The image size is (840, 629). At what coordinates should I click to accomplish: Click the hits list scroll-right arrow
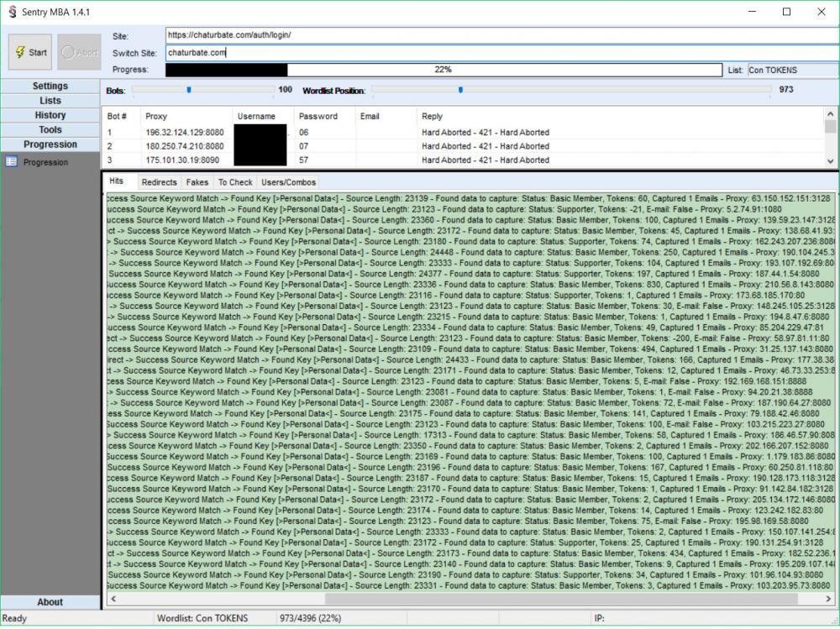click(x=829, y=599)
